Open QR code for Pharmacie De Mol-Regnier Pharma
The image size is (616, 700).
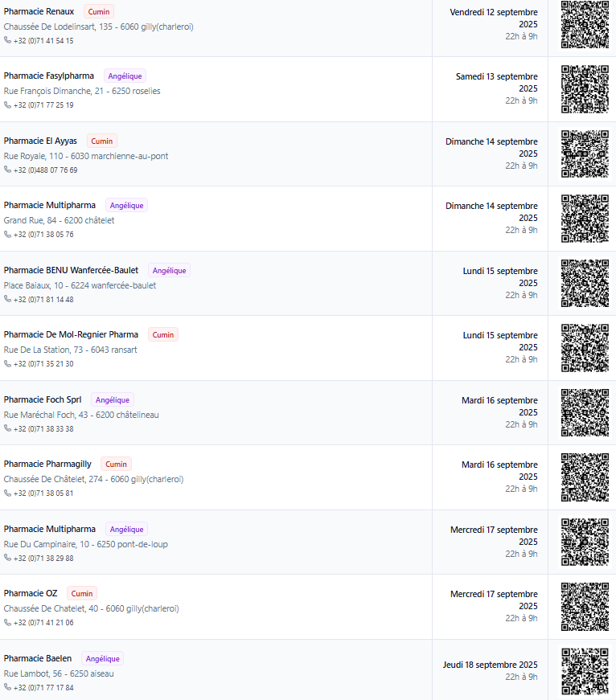(x=585, y=348)
